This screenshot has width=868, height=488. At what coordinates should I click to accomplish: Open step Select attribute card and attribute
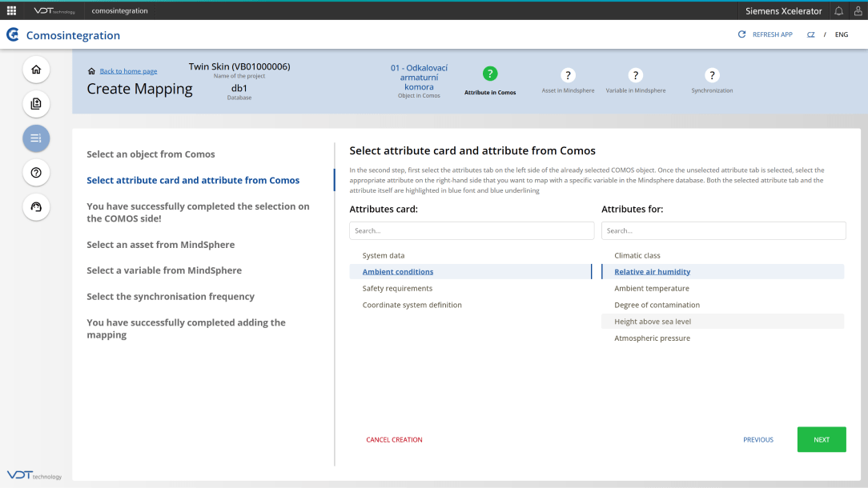pos(193,180)
